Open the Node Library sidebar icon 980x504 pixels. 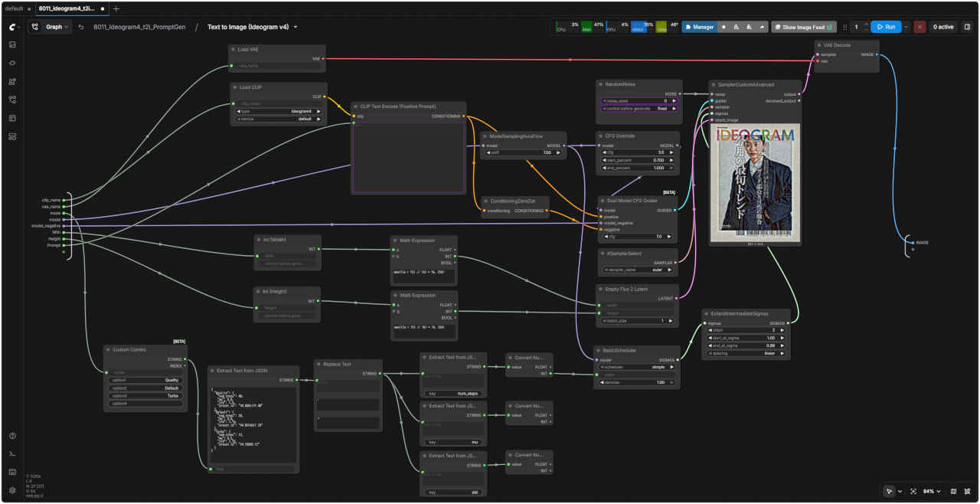(12, 63)
